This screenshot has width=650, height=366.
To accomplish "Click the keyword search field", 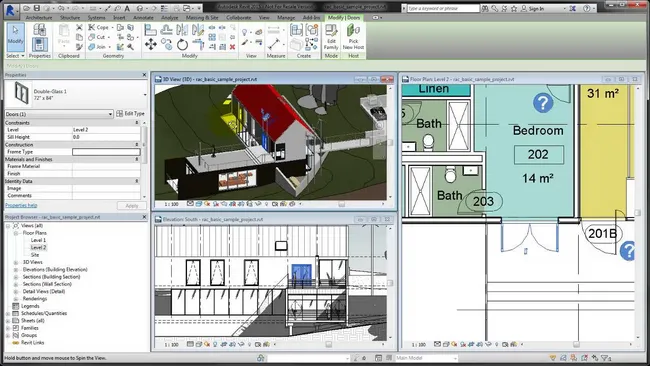I will click(x=442, y=8).
